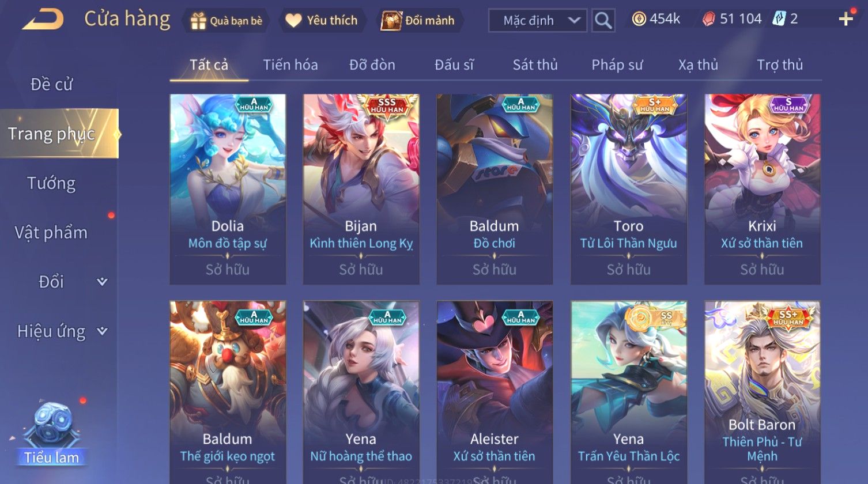The width and height of the screenshot is (868, 484).
Task: Tap the blue voucher ticket icon
Action: (x=778, y=19)
